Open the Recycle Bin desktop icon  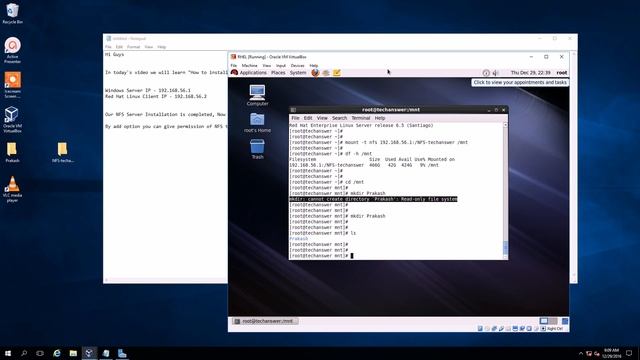click(12, 13)
